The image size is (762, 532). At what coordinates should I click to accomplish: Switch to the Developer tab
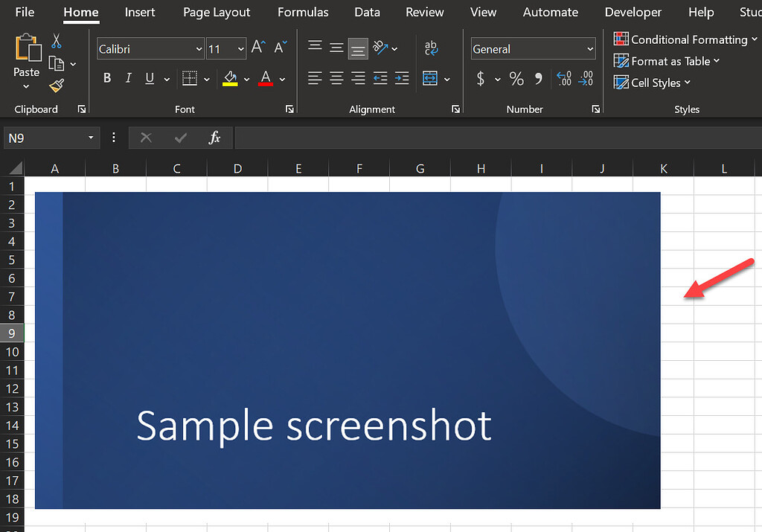pos(633,12)
